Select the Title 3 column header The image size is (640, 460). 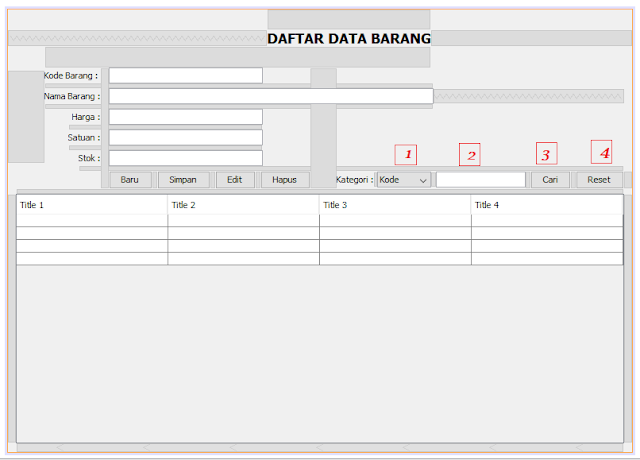point(395,205)
